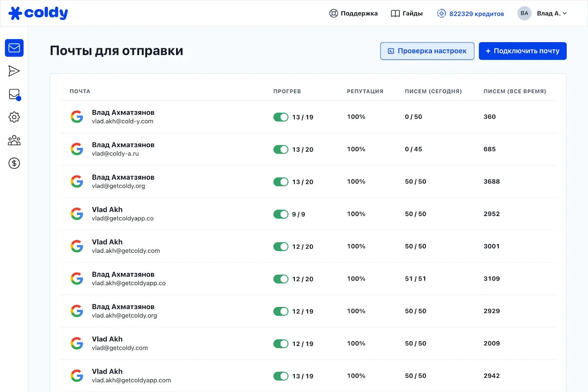Viewport: 588px width, 392px height.
Task: Select the Campaigns paper plane icon in sidebar
Action: pyautogui.click(x=14, y=71)
